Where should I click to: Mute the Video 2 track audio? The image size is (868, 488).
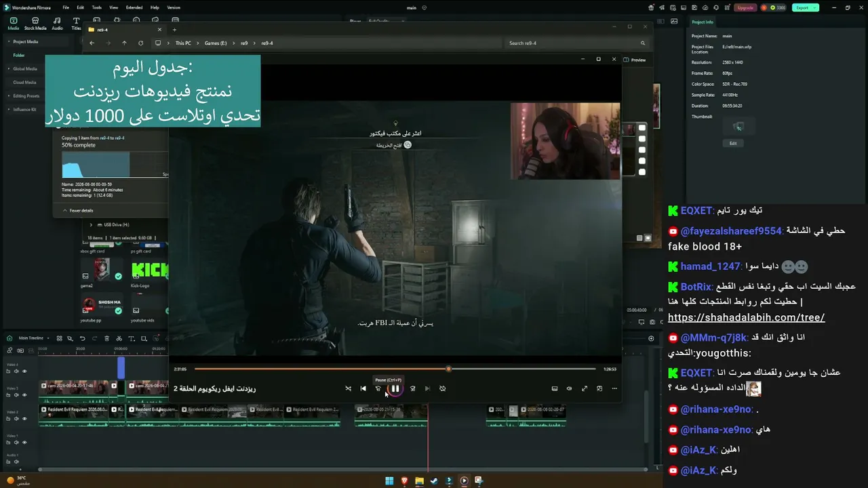tap(17, 419)
